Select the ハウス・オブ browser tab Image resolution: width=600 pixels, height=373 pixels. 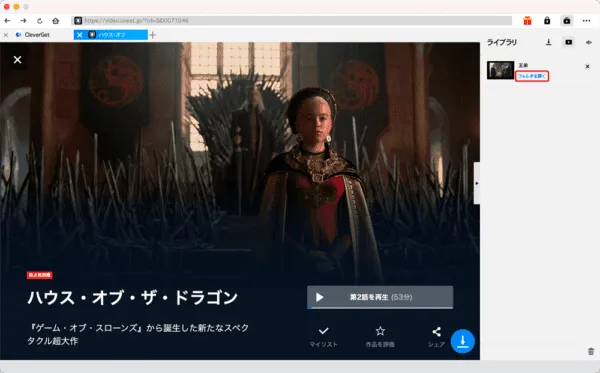pos(112,35)
